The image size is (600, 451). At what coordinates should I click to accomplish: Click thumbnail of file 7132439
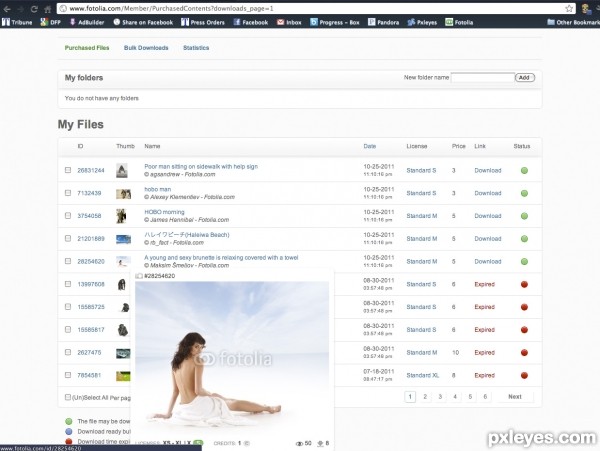click(x=123, y=194)
